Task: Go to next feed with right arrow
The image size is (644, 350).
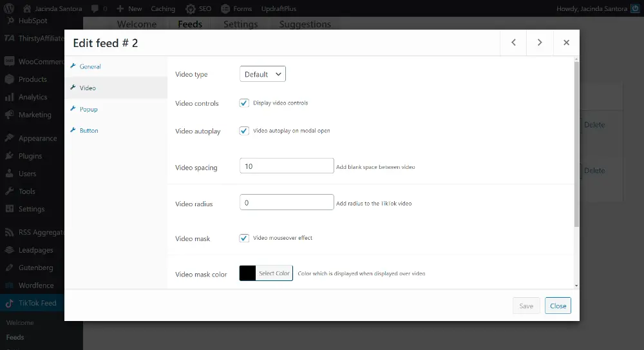Action: [x=540, y=43]
